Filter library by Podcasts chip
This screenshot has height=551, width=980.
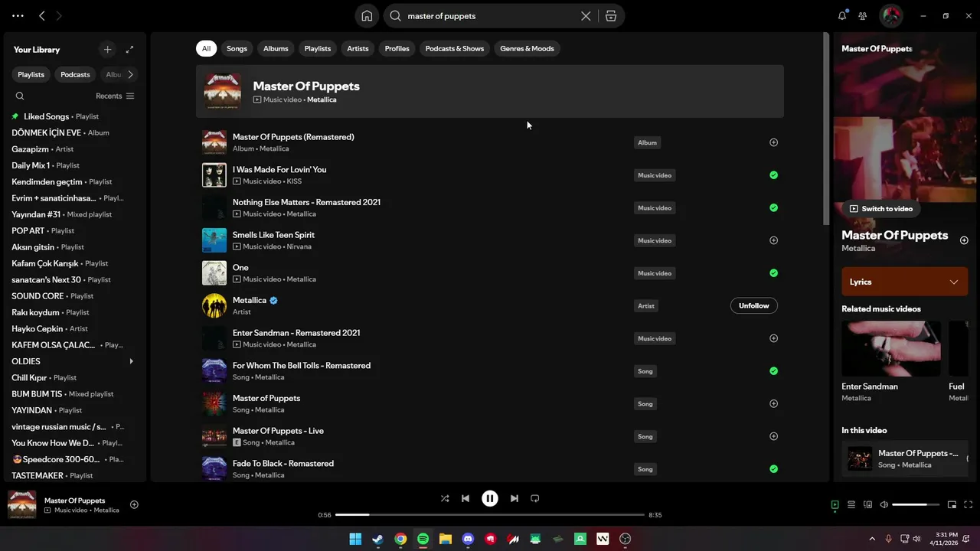click(75, 74)
